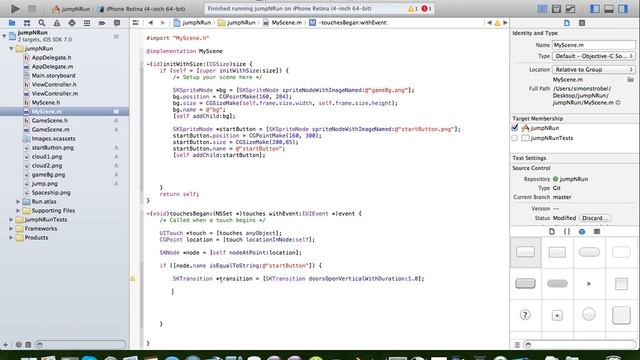Open -touchesBegan:withEvent: method list

coord(348,23)
